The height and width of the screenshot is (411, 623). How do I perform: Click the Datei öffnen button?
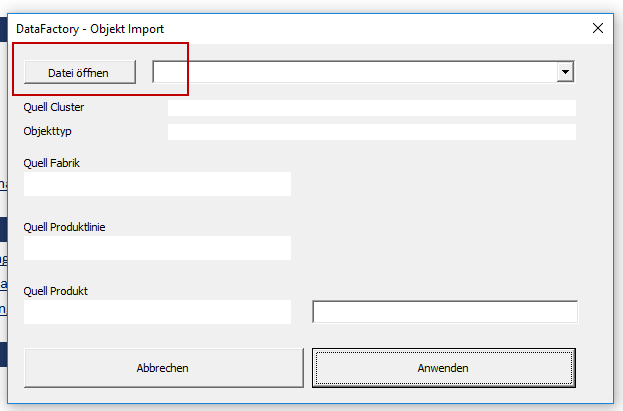(79, 72)
